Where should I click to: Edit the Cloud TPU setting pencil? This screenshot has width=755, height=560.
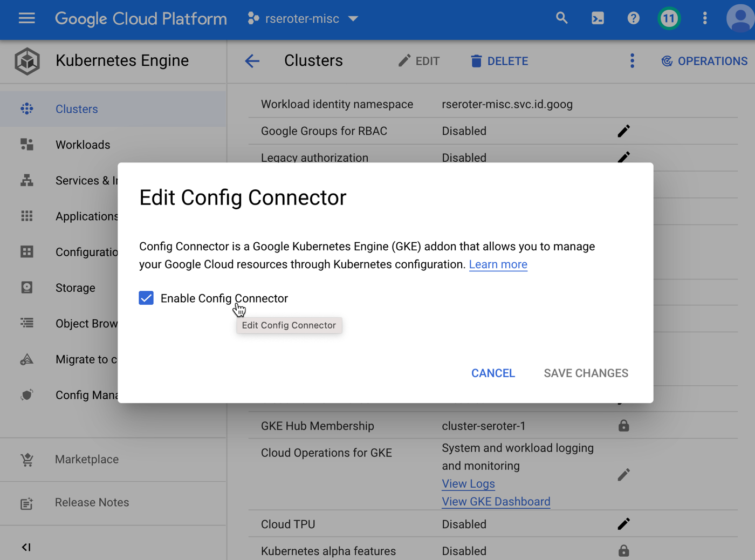[x=623, y=524]
